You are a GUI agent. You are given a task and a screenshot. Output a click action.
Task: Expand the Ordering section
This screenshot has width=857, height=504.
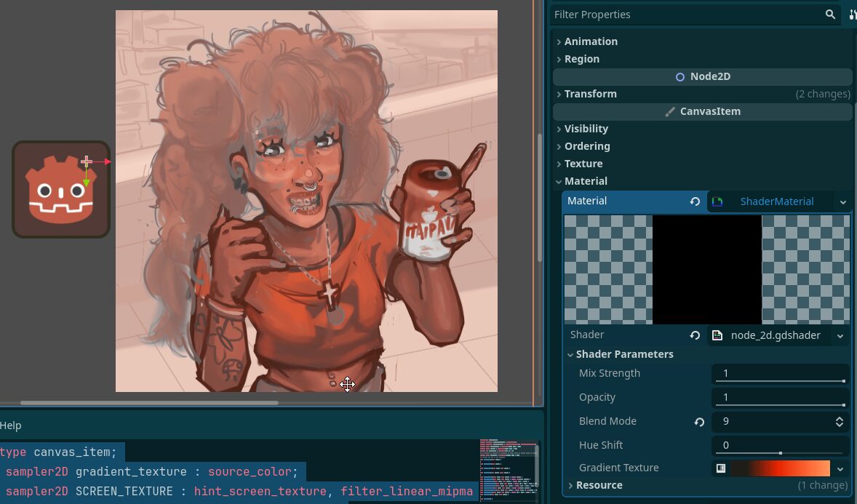(x=559, y=146)
